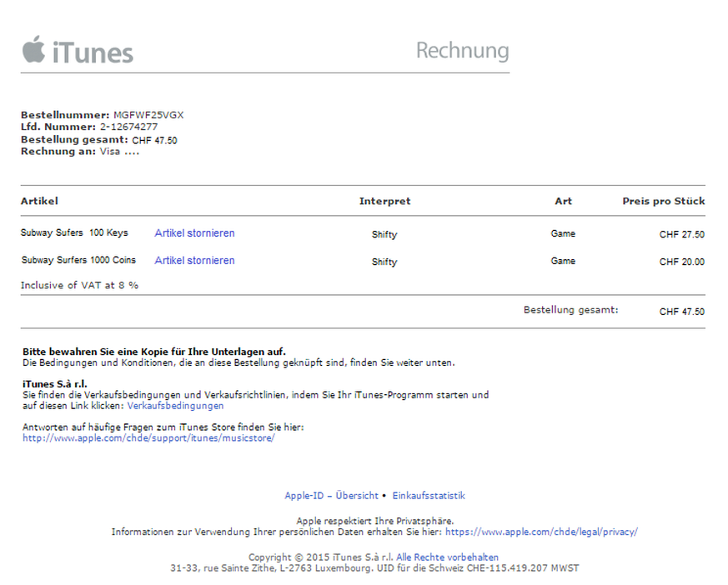The height and width of the screenshot is (585, 728).
Task: Click the CHF 47.50 total below the items
Action: 681,312
